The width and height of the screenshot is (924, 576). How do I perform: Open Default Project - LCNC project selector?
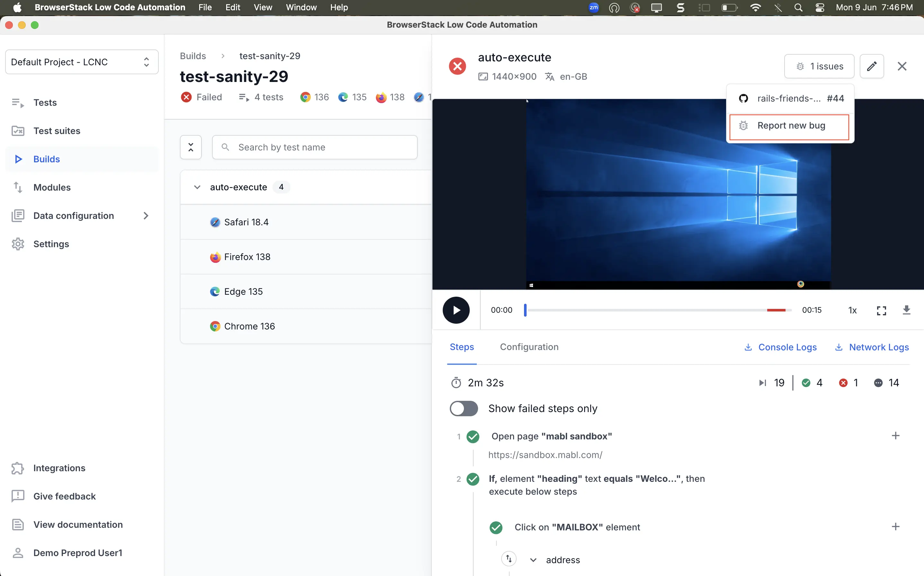82,62
